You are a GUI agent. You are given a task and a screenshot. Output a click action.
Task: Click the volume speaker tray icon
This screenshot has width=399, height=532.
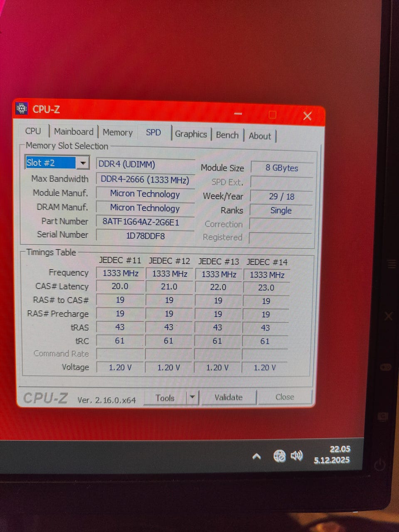tap(296, 456)
